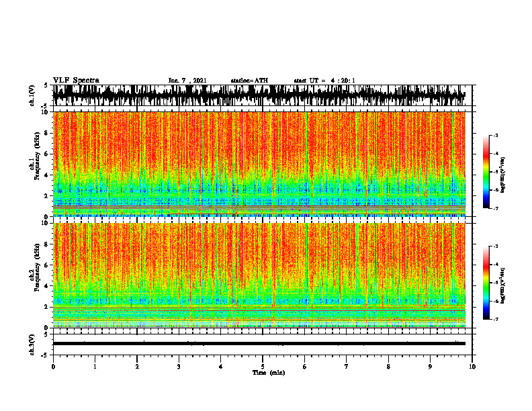This screenshot has width=532, height=411.
Task: Click the "station=ATH" header label
Action: (x=249, y=81)
